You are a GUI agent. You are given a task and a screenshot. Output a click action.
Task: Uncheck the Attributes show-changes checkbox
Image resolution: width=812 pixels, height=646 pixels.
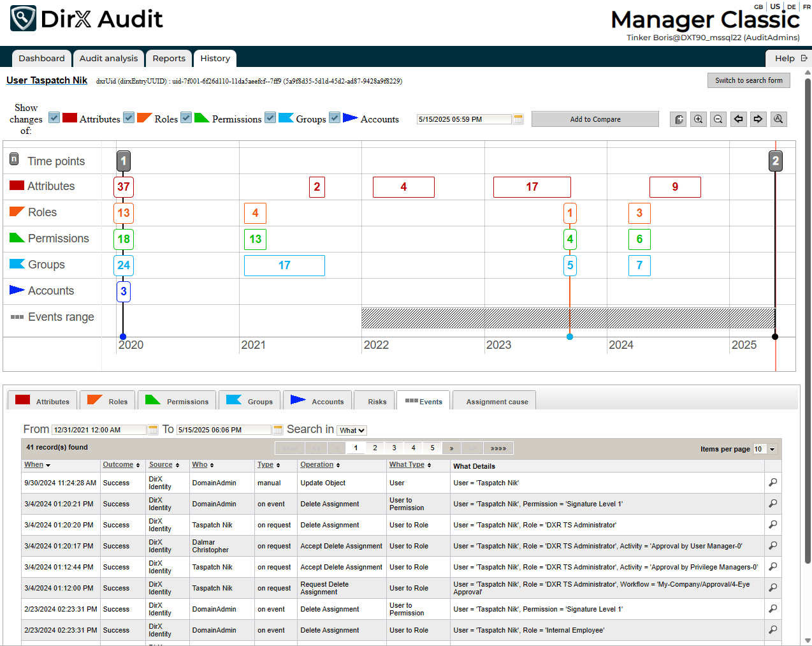pos(54,118)
